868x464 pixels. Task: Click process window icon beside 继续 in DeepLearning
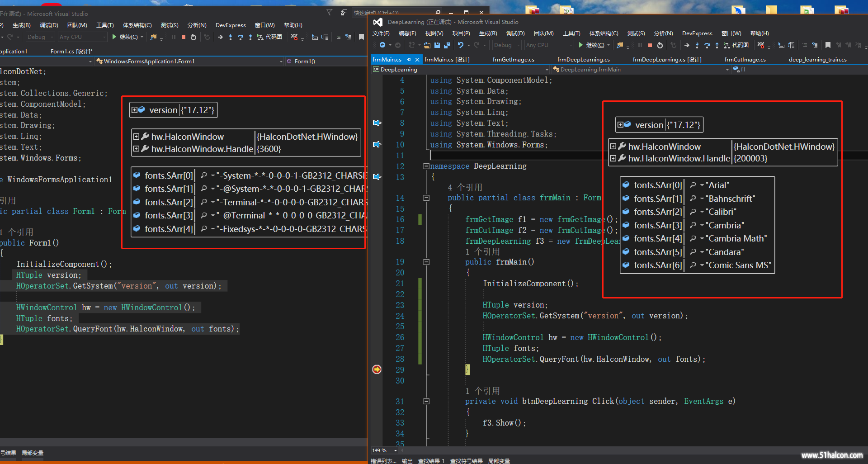click(620, 45)
